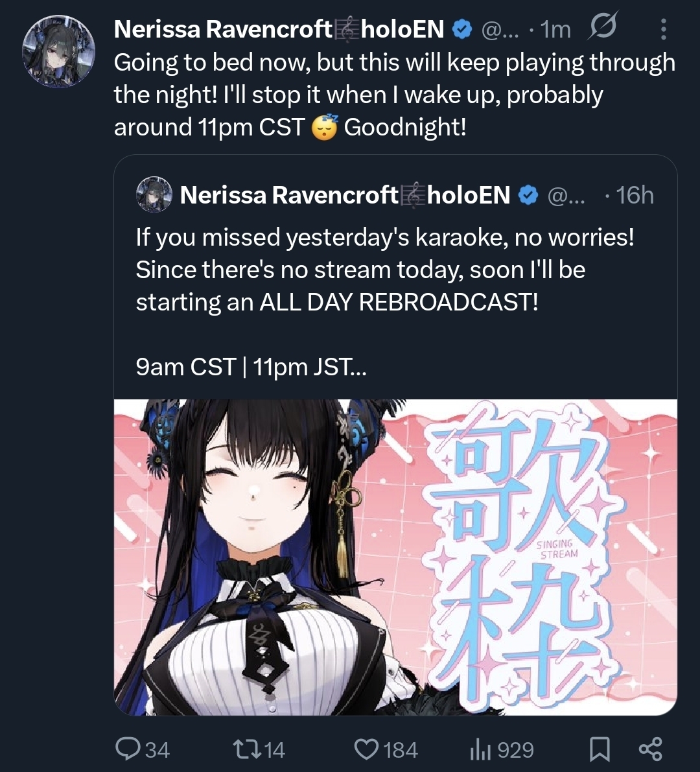Tap the repost arrows icon
Viewport: 700px width, 772px height.
pyautogui.click(x=246, y=749)
